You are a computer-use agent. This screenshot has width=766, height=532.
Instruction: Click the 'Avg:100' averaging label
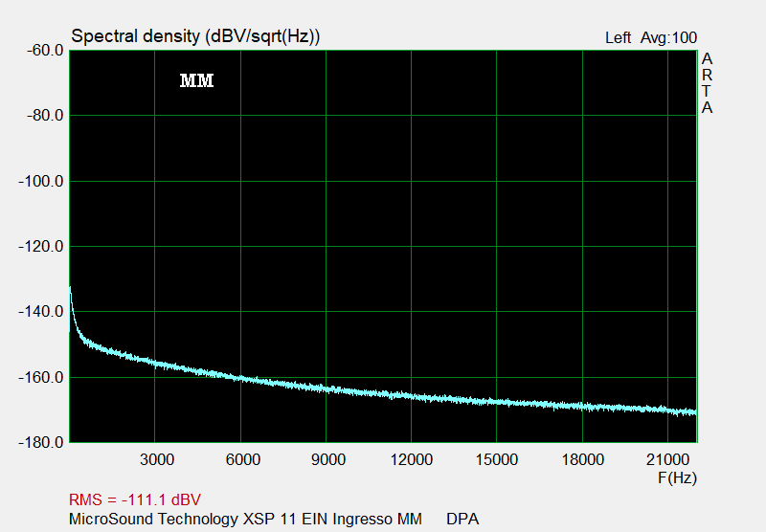point(668,38)
